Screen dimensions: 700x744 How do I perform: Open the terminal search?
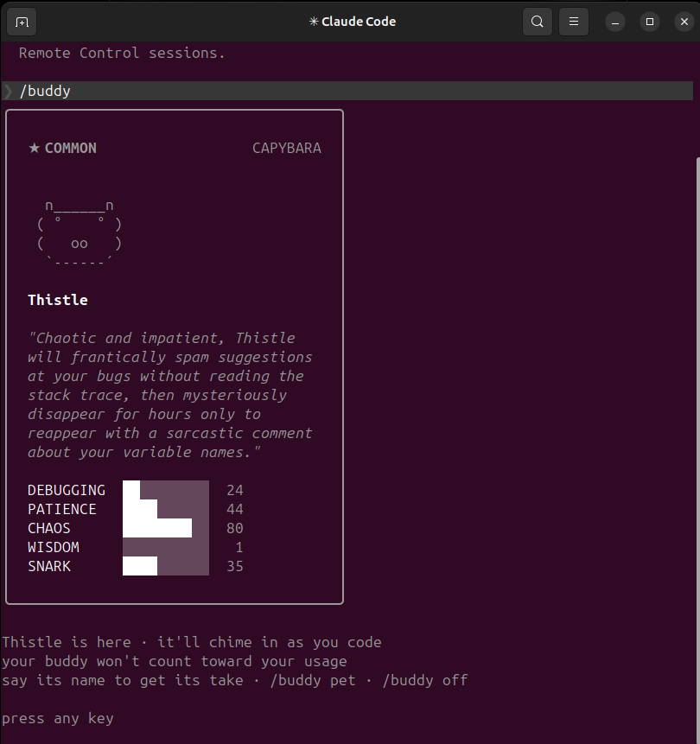(538, 22)
